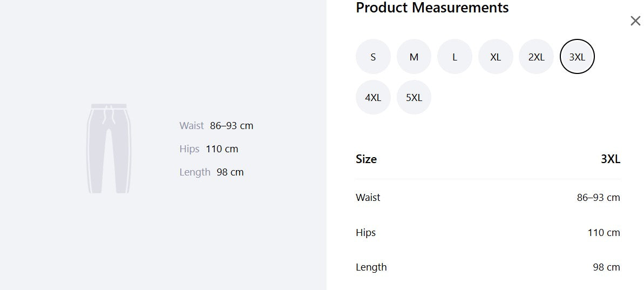Close the Product Measurements panel
The width and height of the screenshot is (644, 290).
[x=635, y=21]
